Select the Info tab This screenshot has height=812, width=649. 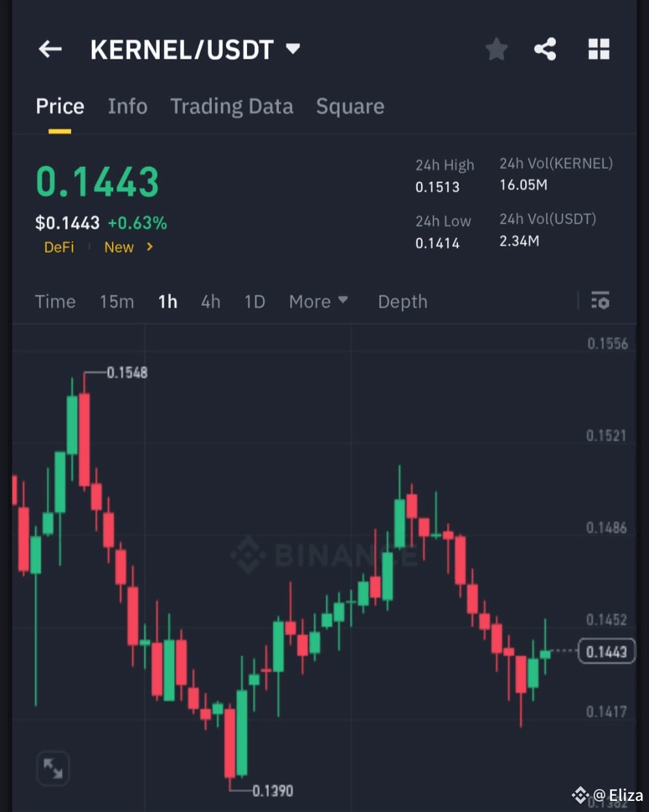[127, 106]
